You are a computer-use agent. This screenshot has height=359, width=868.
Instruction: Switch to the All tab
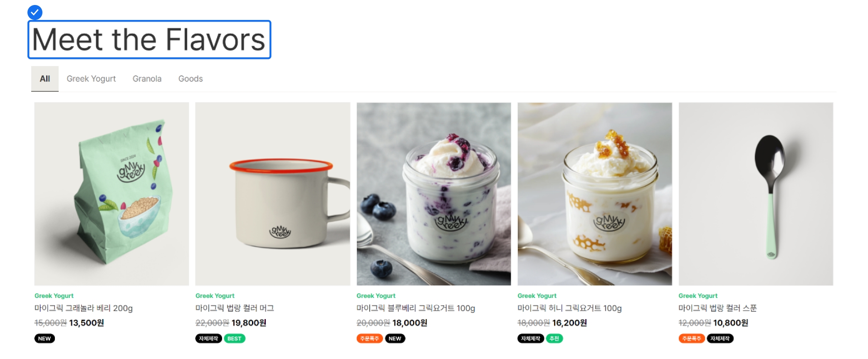pyautogui.click(x=45, y=79)
